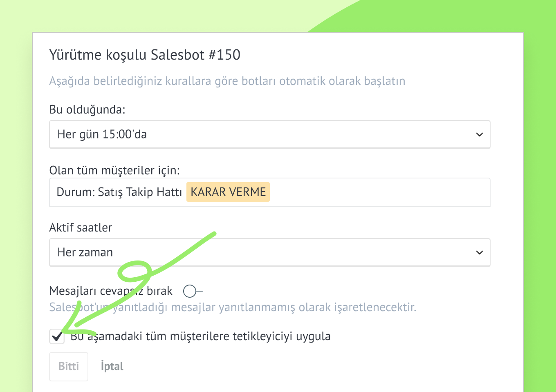Open the "Her gün 15:00'da" trigger dropdown
The width and height of the screenshot is (556, 392).
tap(262, 134)
